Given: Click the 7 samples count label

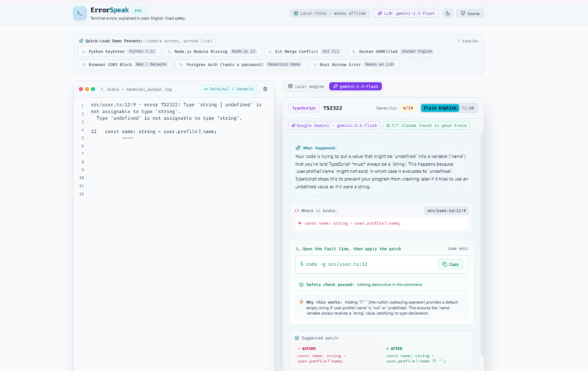Looking at the screenshot, I should tap(467, 41).
